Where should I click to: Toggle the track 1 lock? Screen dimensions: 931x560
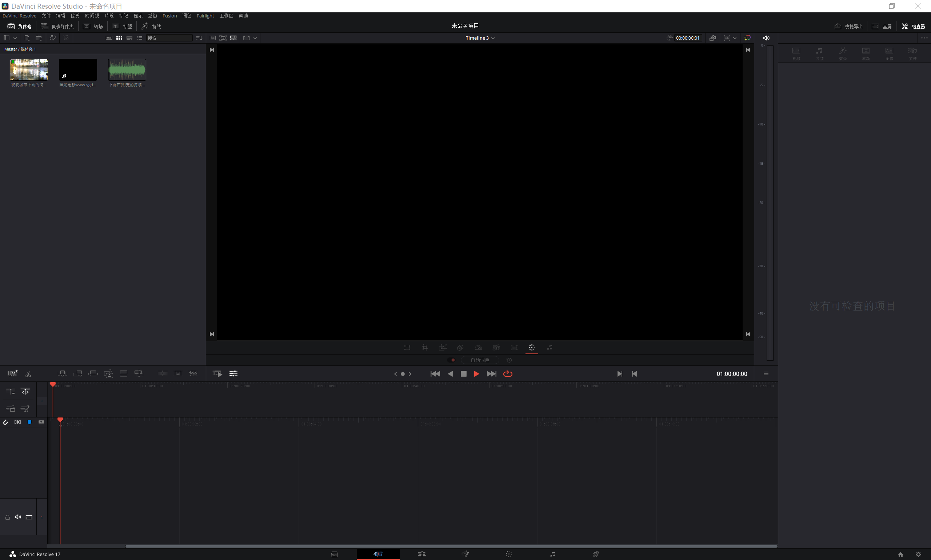coord(8,517)
